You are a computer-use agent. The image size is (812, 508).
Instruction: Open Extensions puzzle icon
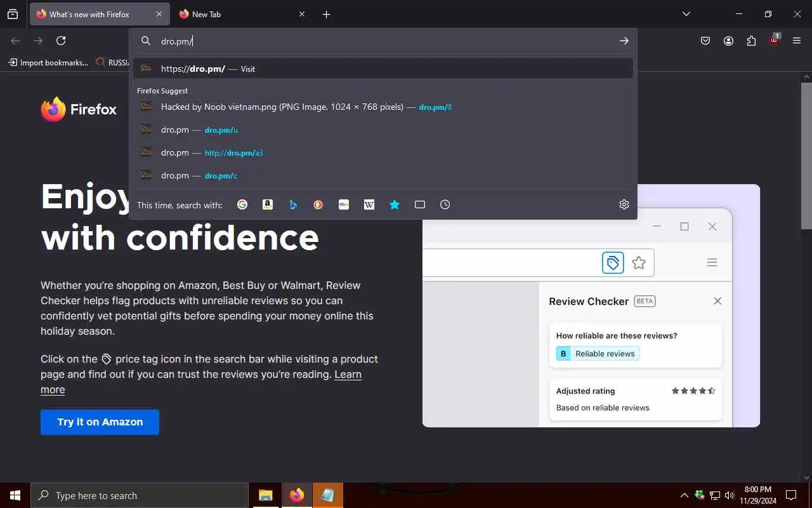coord(751,41)
